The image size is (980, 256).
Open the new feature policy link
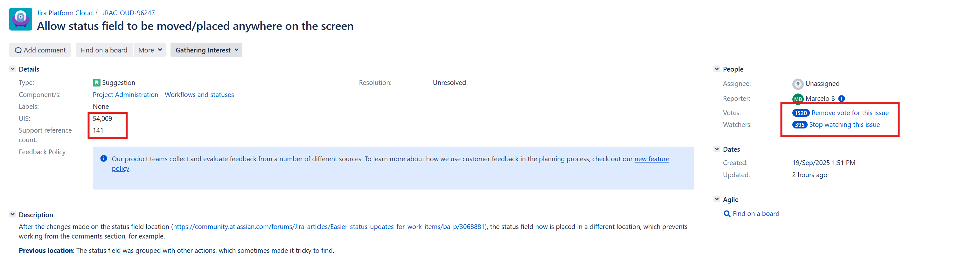652,159
